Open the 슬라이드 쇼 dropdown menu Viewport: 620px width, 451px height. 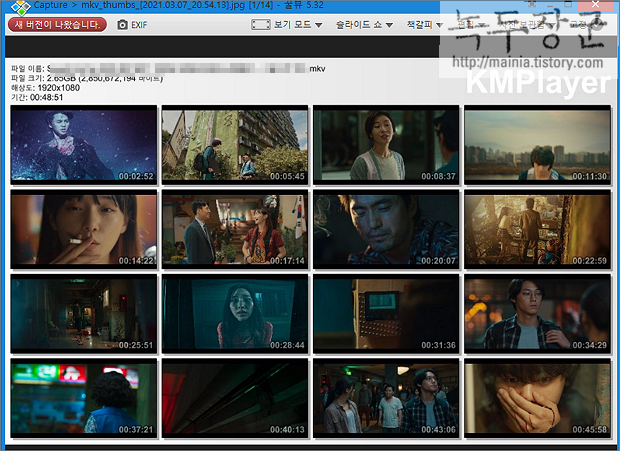click(364, 25)
